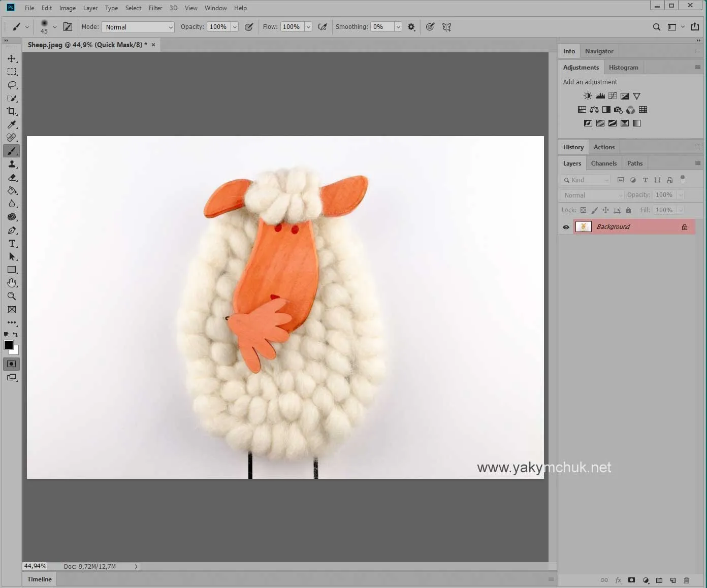Select the Move tool

click(12, 59)
